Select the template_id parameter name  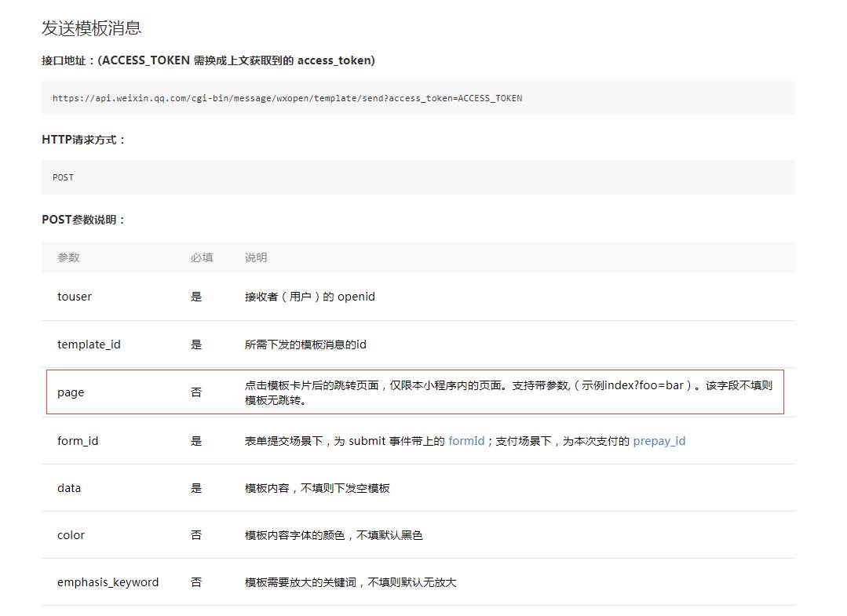point(89,344)
